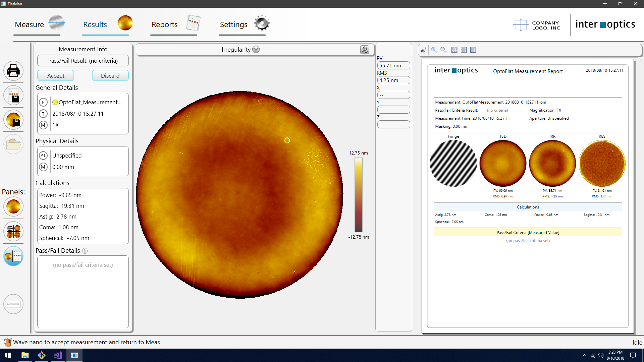Expand the Irregularity map type dropdown

click(x=256, y=50)
